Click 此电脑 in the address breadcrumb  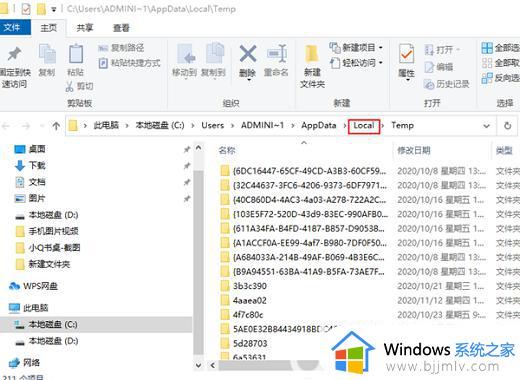[106, 125]
